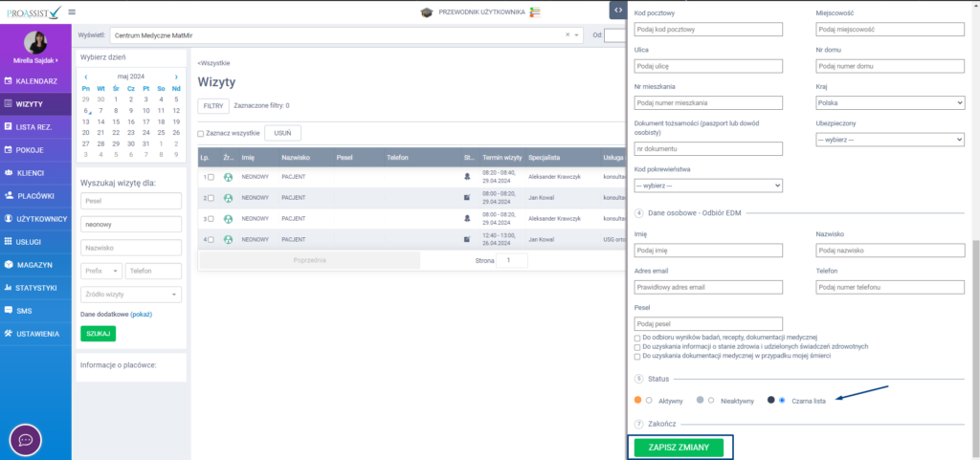Image resolution: width=980 pixels, height=460 pixels.
Task: Click the Adres email input field
Action: pos(708,287)
